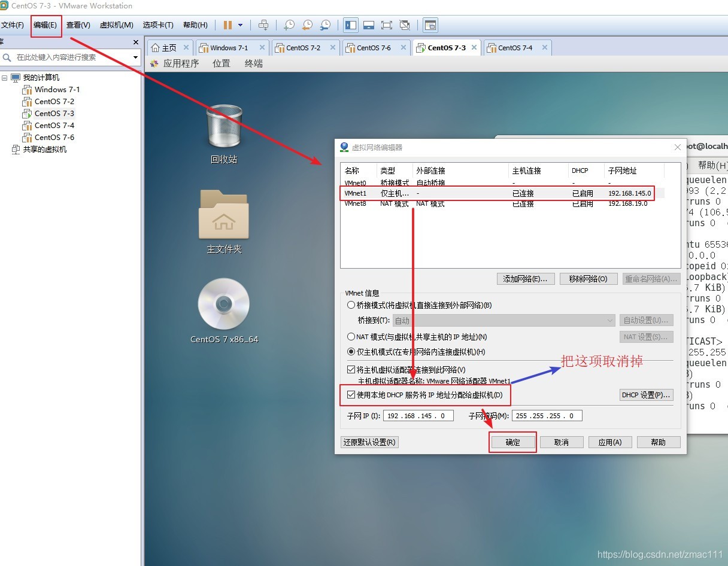Switch to the 主页 tab
The width and height of the screenshot is (728, 566).
[169, 48]
